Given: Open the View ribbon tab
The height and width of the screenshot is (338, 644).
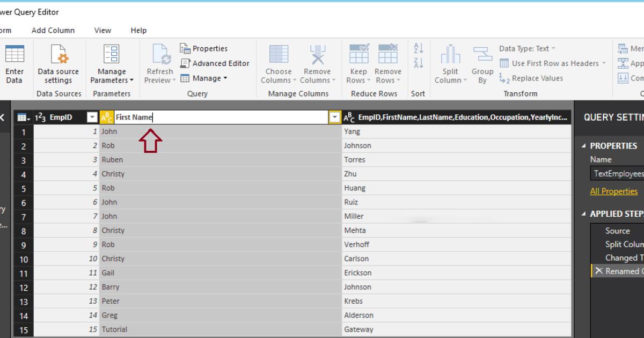Looking at the screenshot, I should click(x=103, y=31).
